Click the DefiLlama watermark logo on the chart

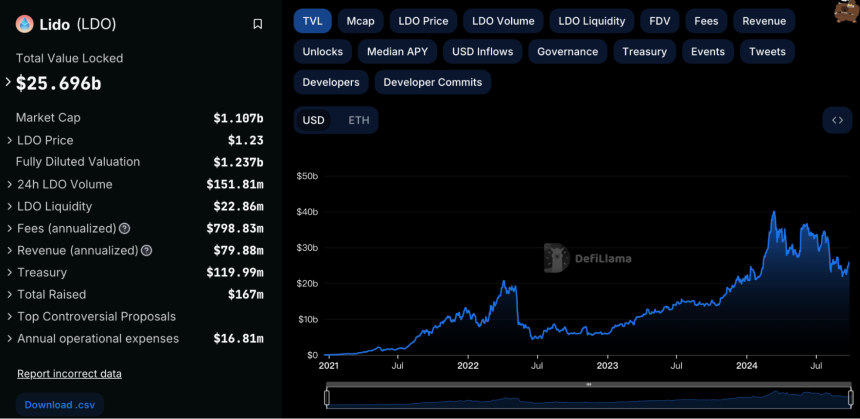point(587,258)
